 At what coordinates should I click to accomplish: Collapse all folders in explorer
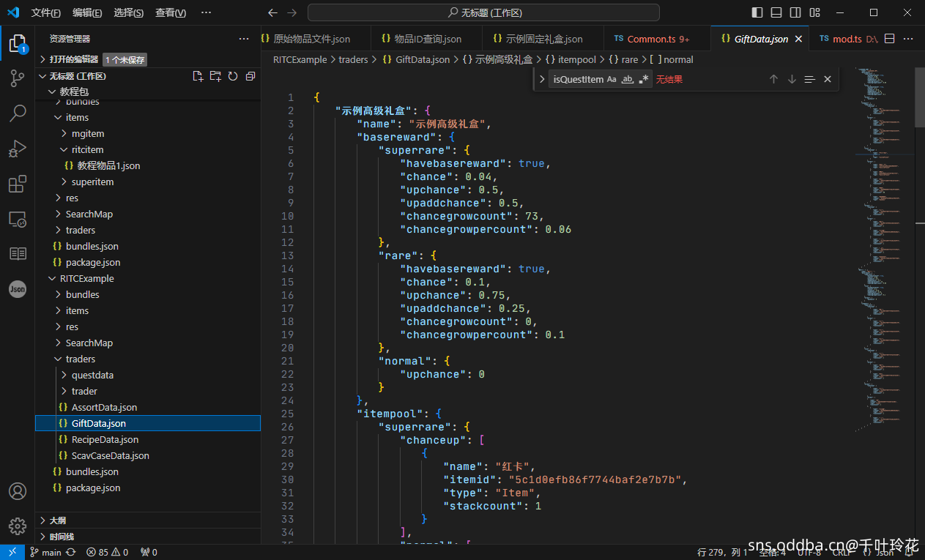tap(250, 76)
